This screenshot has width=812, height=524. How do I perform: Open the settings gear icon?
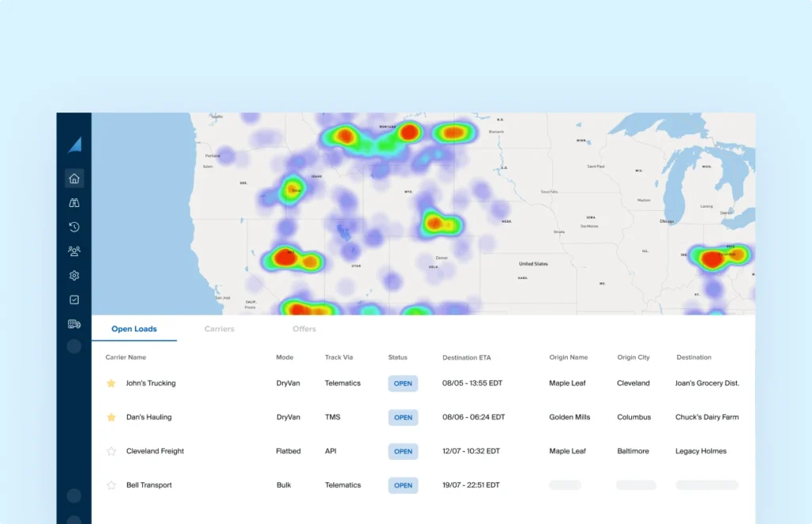(74, 275)
